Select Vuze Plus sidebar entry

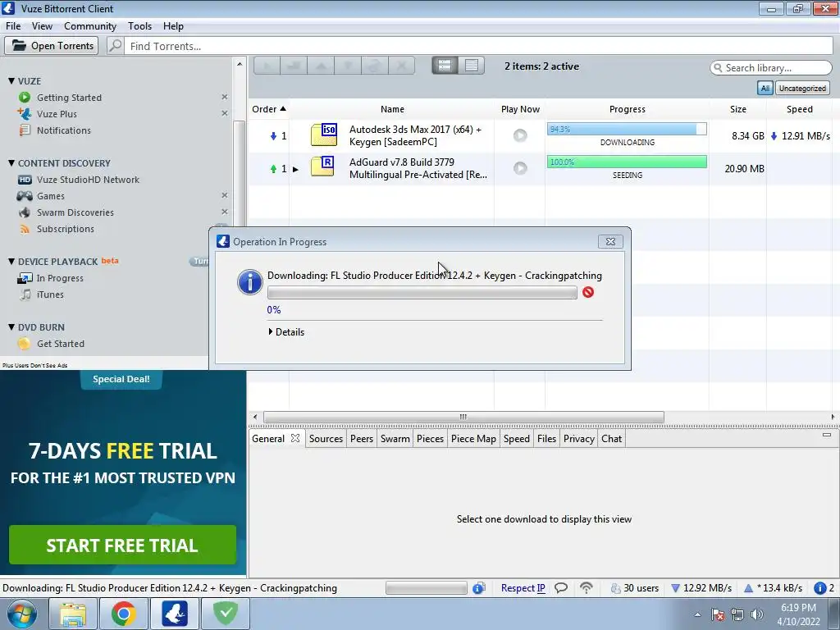click(x=57, y=114)
